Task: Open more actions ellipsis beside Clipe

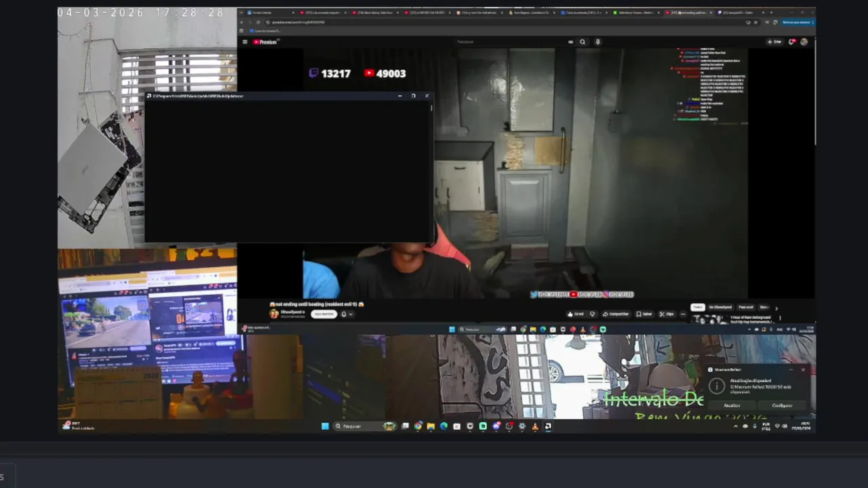Action: (x=683, y=314)
